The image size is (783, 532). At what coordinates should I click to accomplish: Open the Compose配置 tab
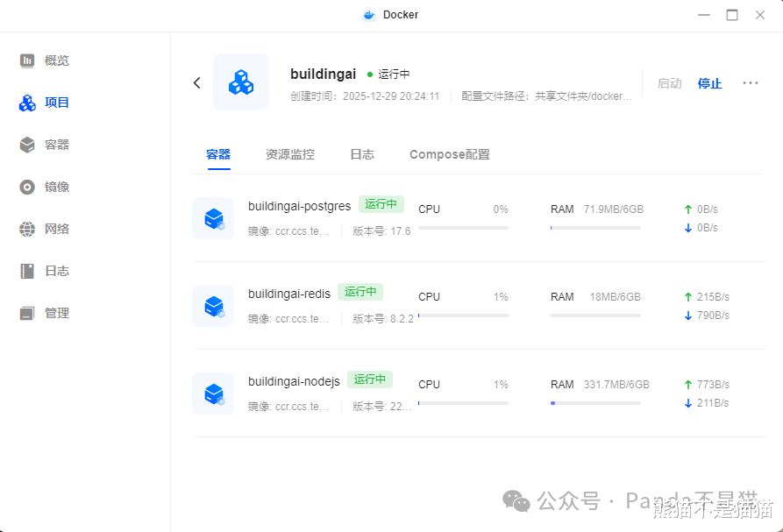[450, 155]
